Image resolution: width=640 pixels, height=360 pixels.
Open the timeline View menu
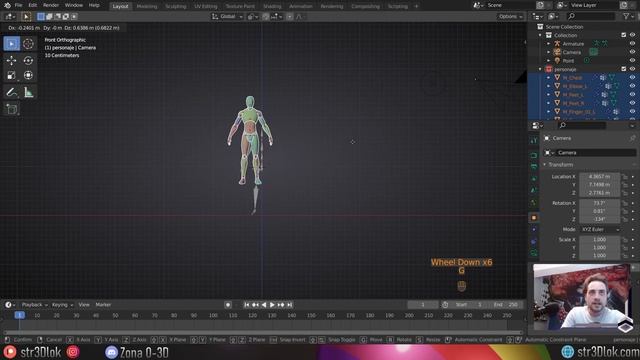(84, 305)
